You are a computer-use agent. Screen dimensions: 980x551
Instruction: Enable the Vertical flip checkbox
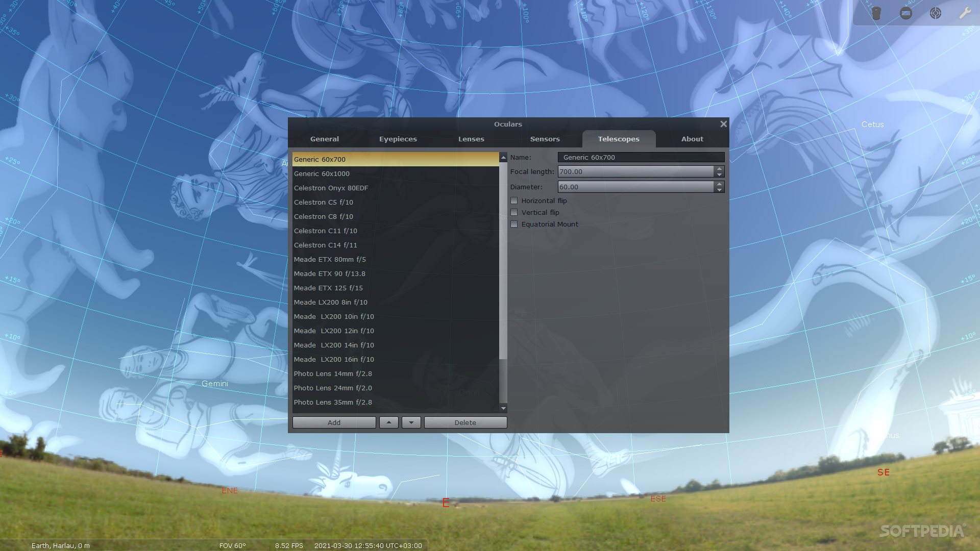(514, 212)
